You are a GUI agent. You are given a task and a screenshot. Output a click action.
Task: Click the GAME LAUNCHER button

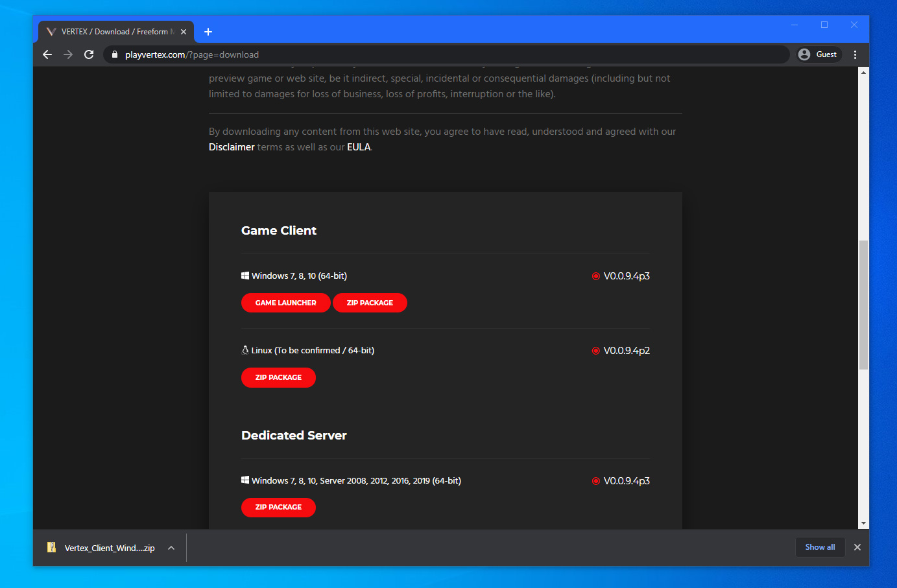coord(285,303)
